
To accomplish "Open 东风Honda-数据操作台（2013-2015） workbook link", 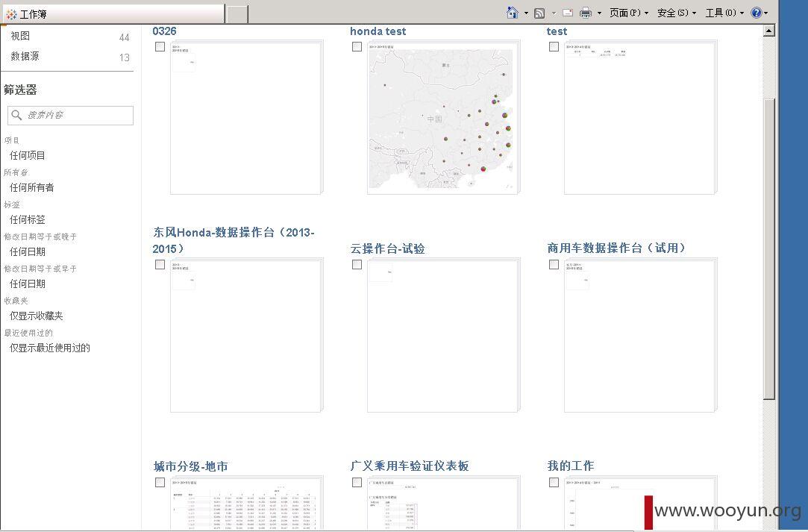I will 234,240.
